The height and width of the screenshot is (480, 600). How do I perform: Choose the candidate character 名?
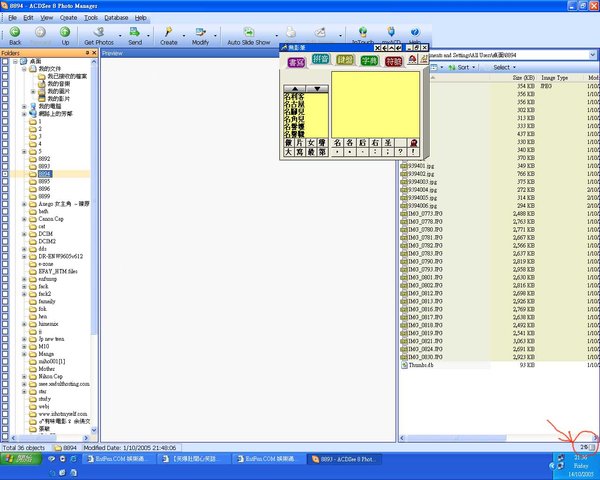(x=337, y=143)
